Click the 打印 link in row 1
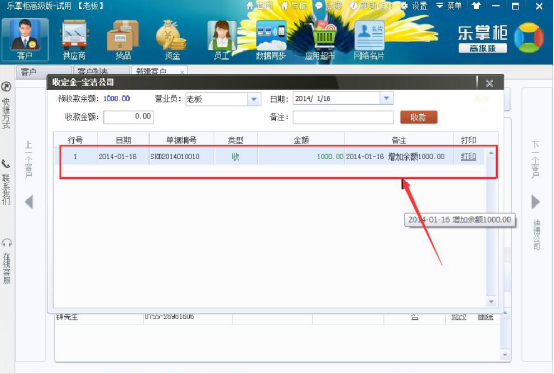 click(x=468, y=156)
